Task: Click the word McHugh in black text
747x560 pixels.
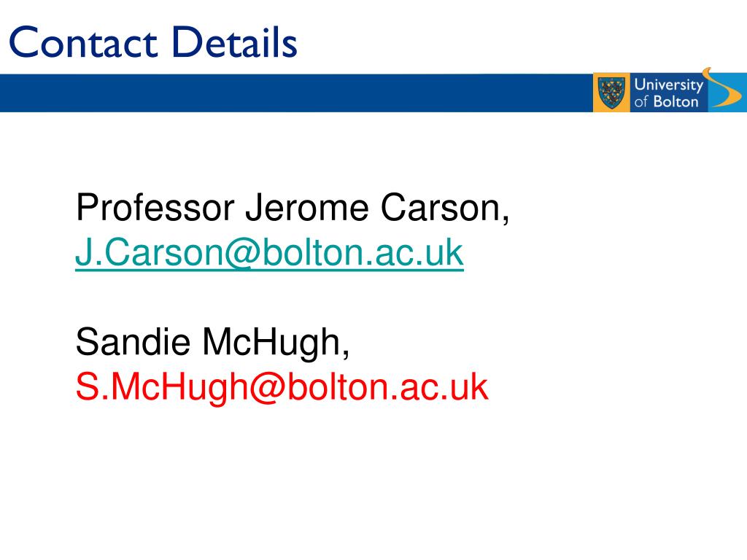Action: tap(275, 343)
